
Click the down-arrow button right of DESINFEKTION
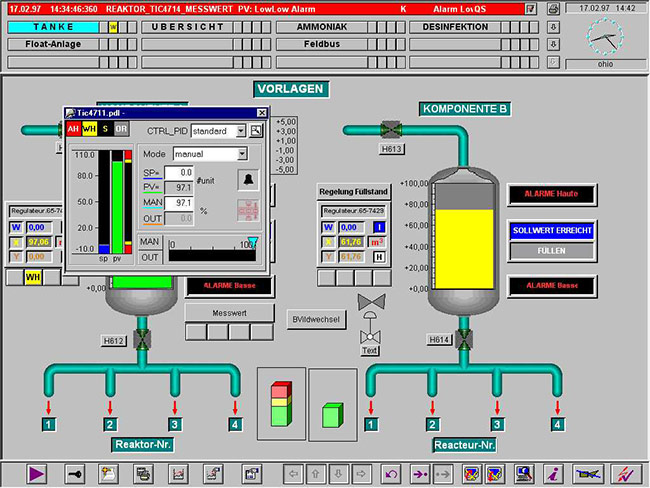[x=554, y=27]
